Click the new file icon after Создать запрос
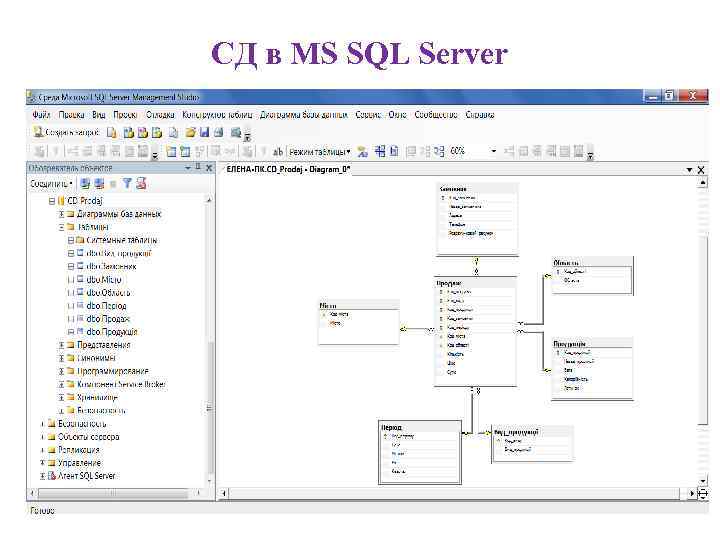The height and width of the screenshot is (540, 720). [x=112, y=133]
